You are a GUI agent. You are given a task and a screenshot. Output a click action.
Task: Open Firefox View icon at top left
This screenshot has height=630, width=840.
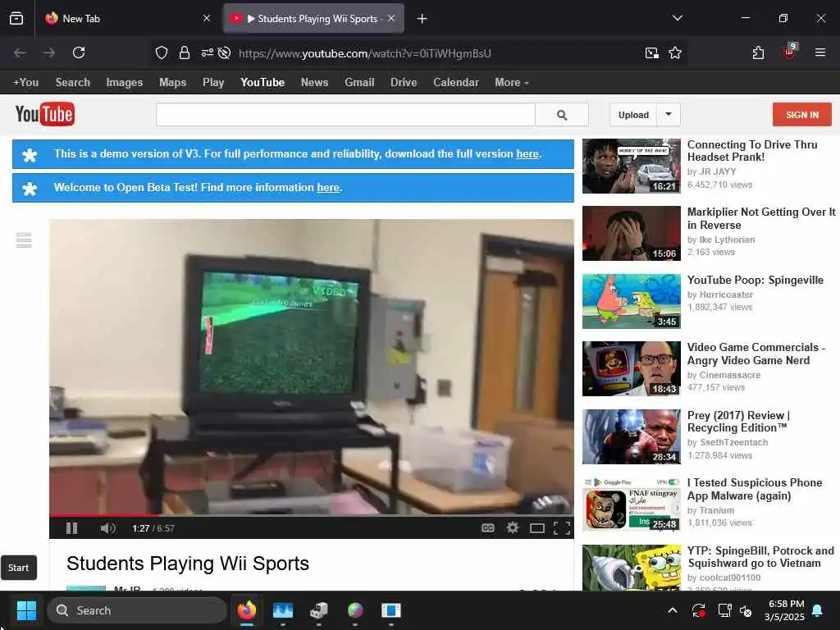pos(16,19)
